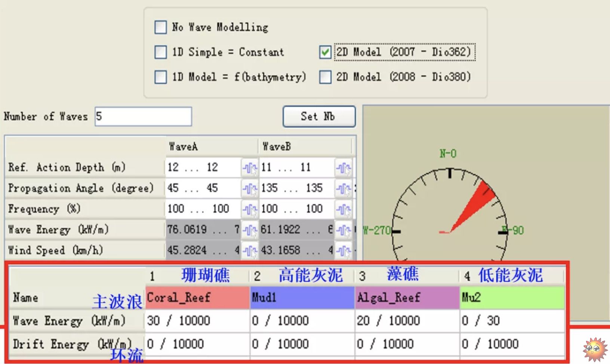This screenshot has height=364, width=610.
Task: Click the Set Nb button
Action: (319, 117)
